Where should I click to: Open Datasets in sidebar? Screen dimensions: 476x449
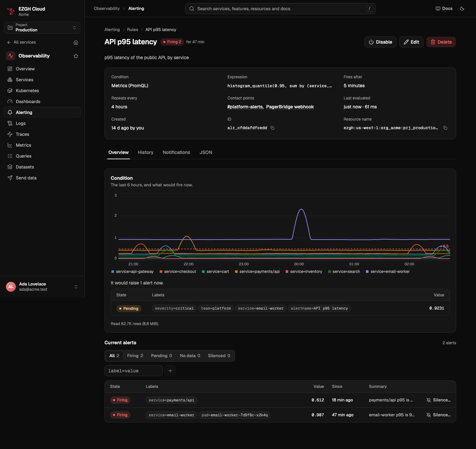42,167
